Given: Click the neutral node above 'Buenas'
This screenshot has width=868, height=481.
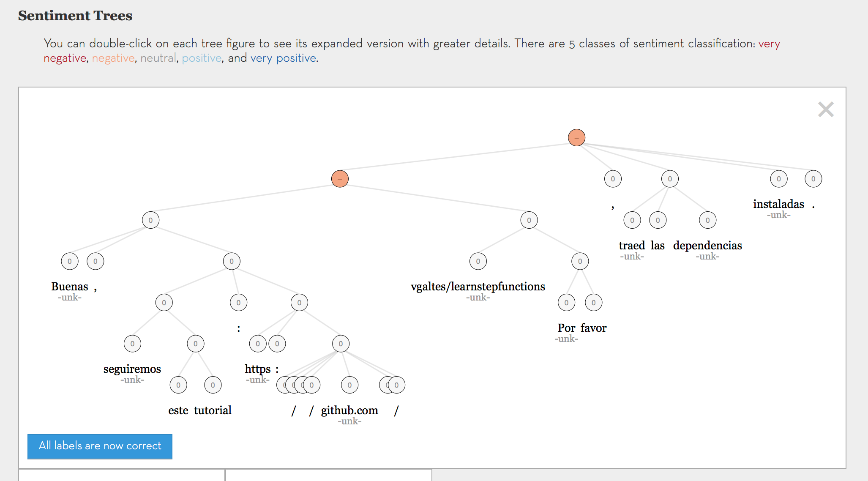Looking at the screenshot, I should [69, 261].
